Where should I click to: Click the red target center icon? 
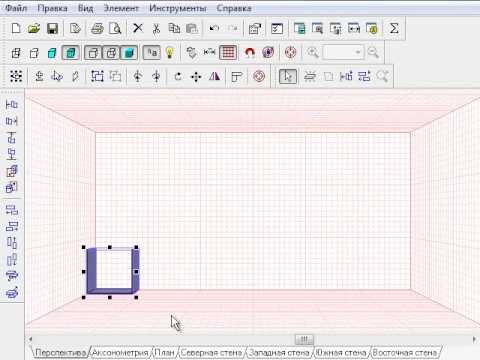[290, 53]
